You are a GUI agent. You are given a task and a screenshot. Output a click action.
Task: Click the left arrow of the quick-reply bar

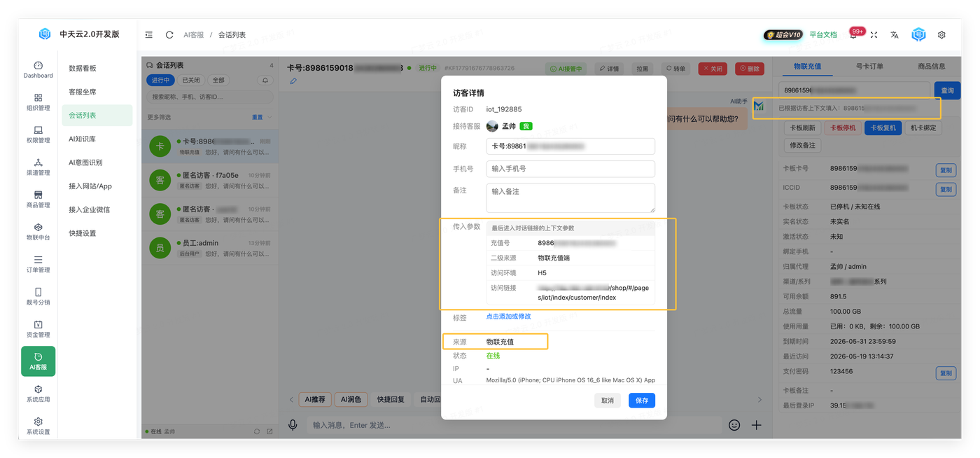click(291, 400)
